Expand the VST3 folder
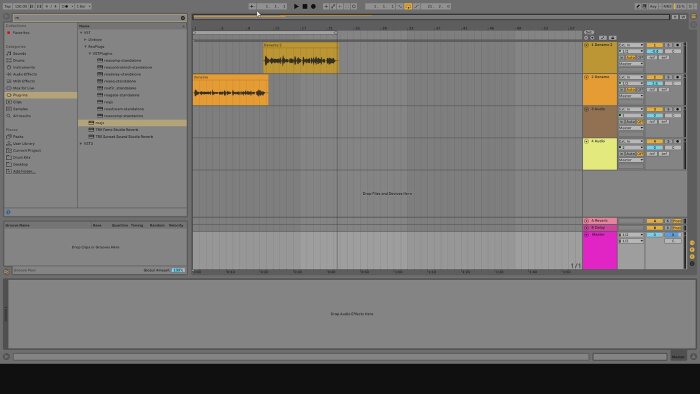The width and height of the screenshot is (700, 394). (x=81, y=144)
